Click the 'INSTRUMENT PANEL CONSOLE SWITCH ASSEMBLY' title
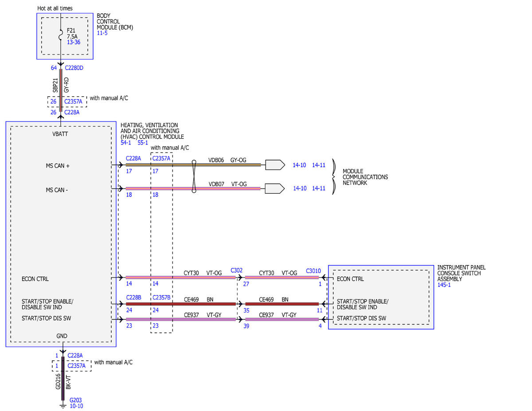The height and width of the screenshot is (411, 532). click(462, 273)
